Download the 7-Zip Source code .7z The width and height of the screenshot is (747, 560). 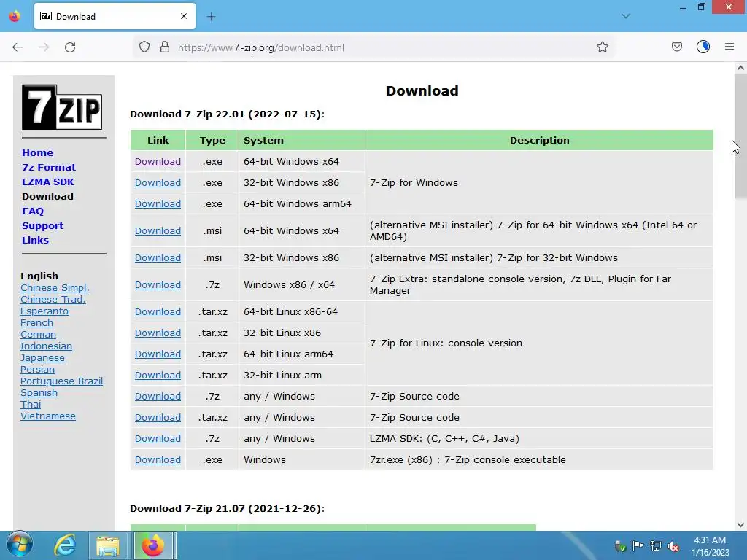click(158, 396)
